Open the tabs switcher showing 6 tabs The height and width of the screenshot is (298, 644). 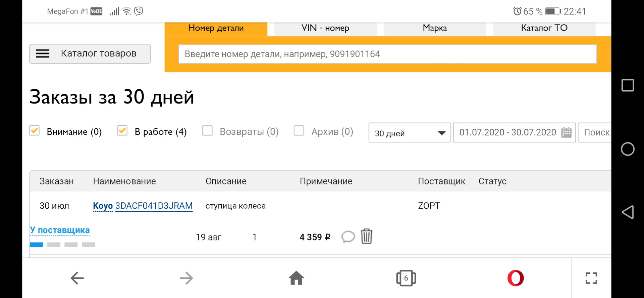(x=406, y=278)
